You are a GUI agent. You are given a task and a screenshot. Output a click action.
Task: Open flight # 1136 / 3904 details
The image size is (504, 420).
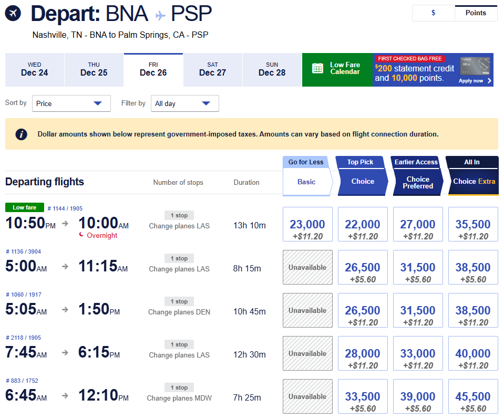pos(24,251)
